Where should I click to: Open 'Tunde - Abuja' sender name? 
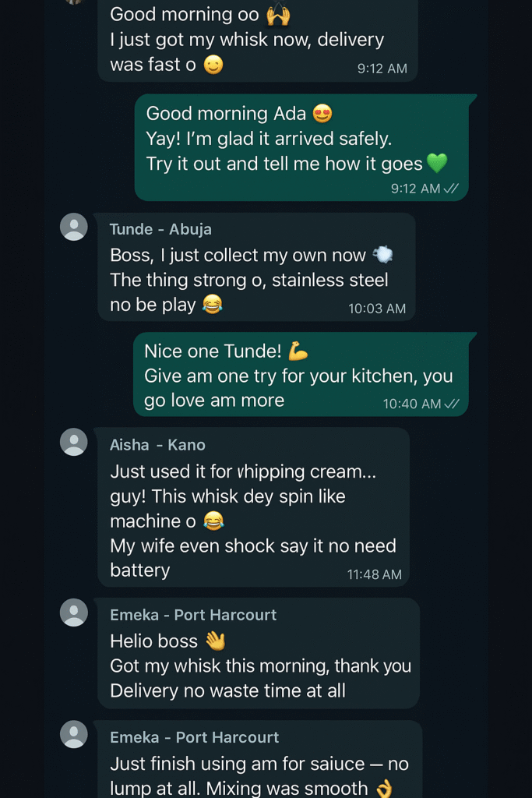point(160,229)
